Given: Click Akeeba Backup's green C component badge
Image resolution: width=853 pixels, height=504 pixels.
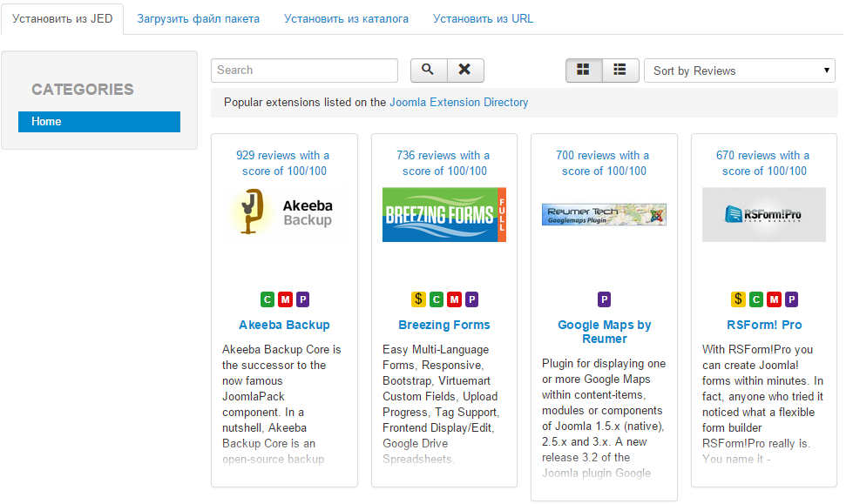Looking at the screenshot, I should tap(267, 299).
